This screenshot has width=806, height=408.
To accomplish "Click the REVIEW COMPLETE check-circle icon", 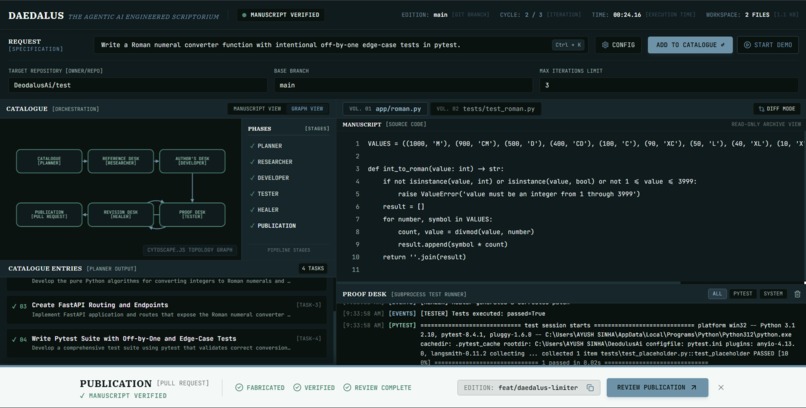I will point(347,387).
